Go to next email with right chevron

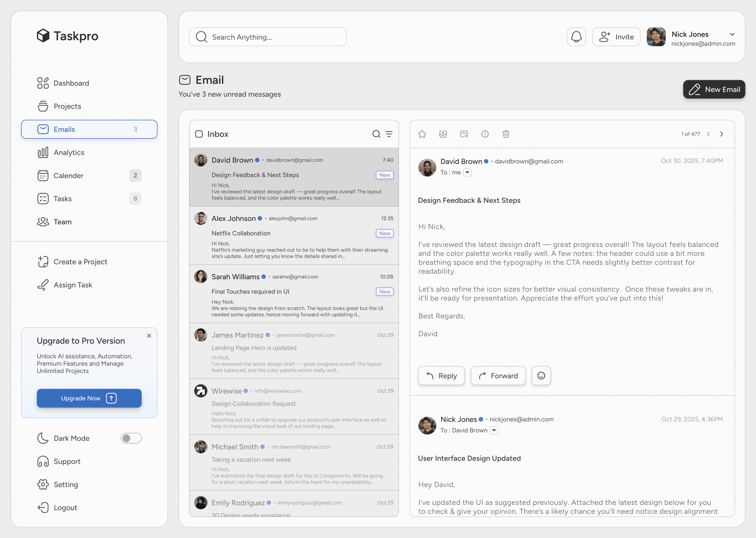(722, 134)
